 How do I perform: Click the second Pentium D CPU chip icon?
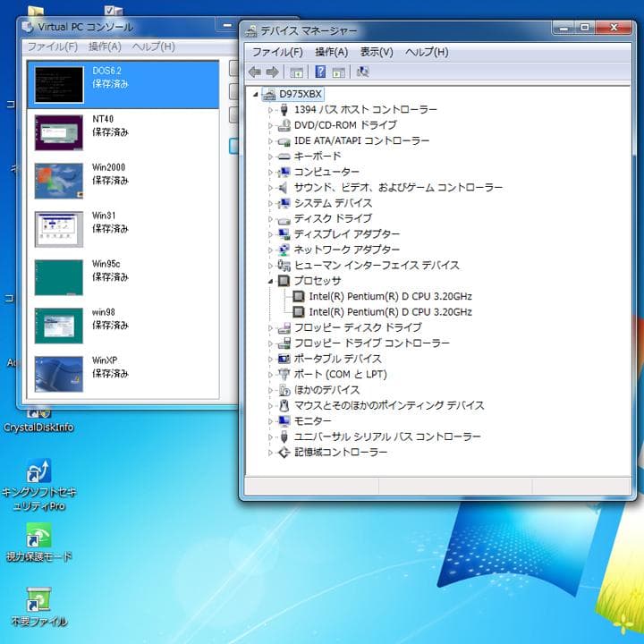pos(299,312)
